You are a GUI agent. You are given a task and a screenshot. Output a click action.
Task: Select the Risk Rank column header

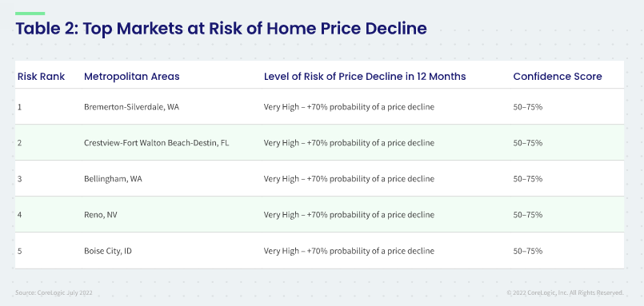coord(41,76)
